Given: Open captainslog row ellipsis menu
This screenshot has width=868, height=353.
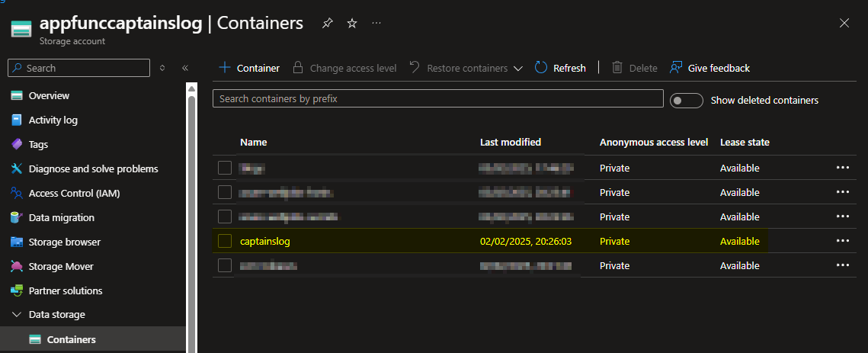Looking at the screenshot, I should 843,240.
